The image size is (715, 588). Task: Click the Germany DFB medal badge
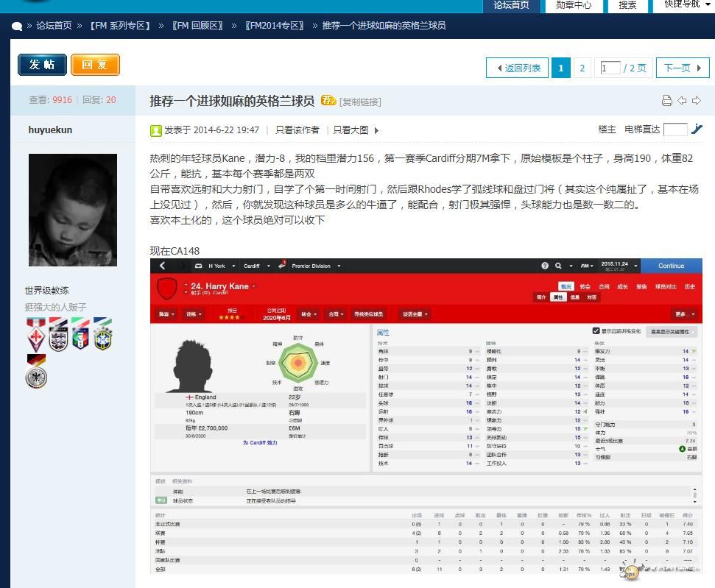(x=36, y=372)
